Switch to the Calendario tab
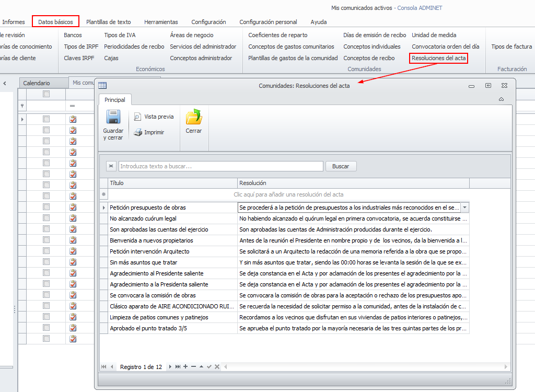This screenshot has height=392, width=535. 37,83
